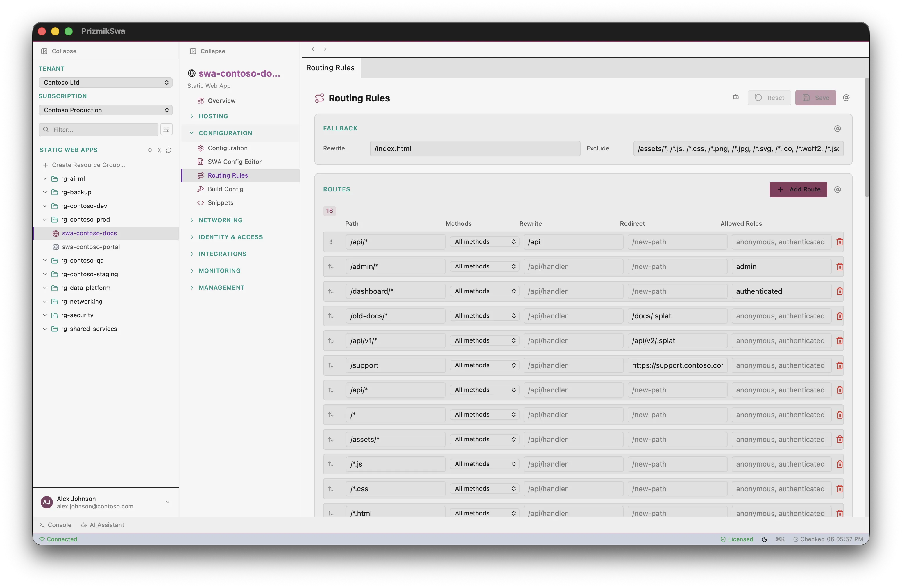Screen dimensions: 902x588
Task: Click the Add Route button
Action: tap(798, 189)
